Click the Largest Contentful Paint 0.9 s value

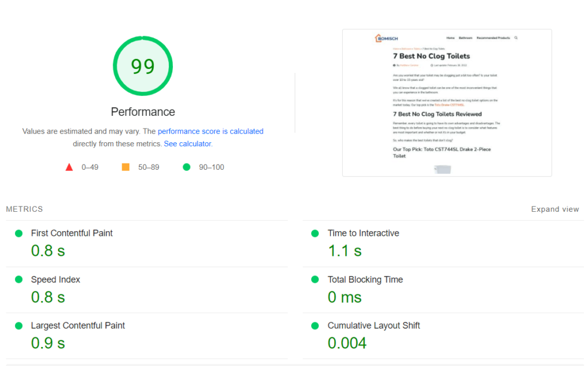pyautogui.click(x=48, y=343)
